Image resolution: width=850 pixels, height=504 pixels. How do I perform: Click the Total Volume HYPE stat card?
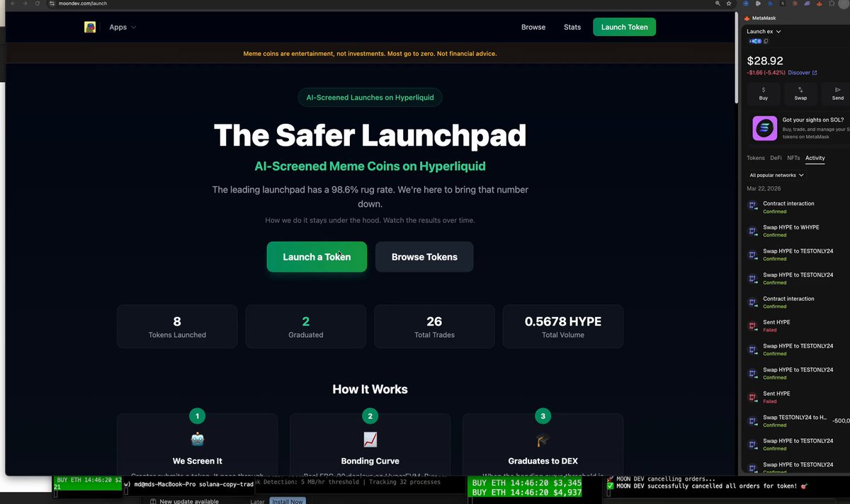[563, 326]
